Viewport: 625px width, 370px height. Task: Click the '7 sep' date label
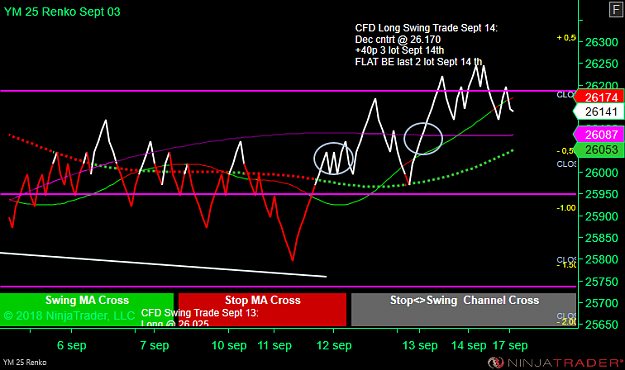tap(155, 345)
